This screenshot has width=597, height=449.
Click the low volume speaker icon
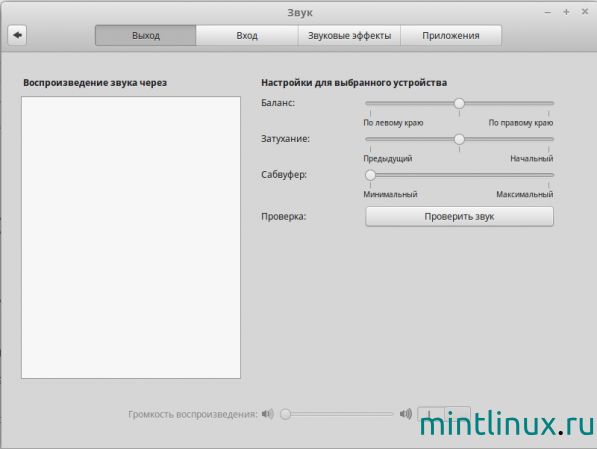[x=268, y=414]
